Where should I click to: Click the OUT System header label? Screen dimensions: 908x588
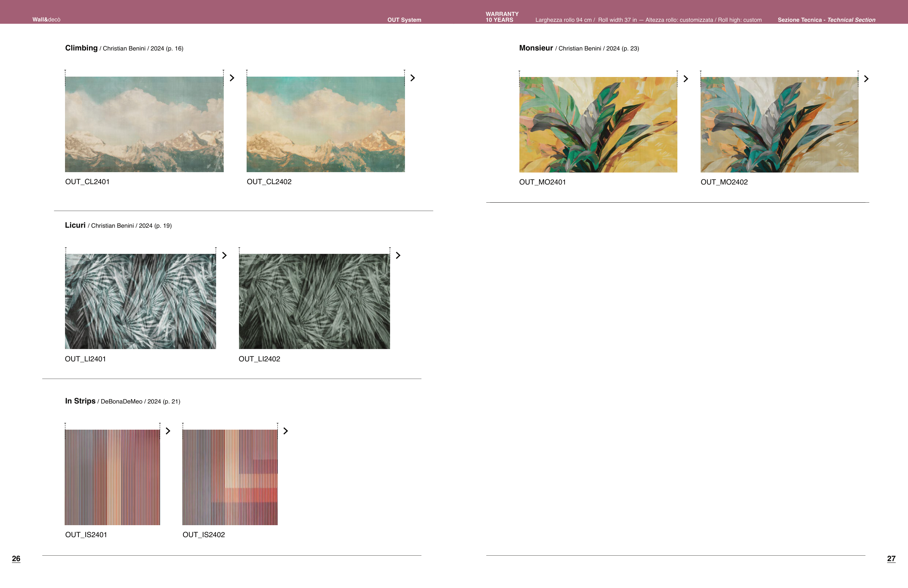coord(404,20)
